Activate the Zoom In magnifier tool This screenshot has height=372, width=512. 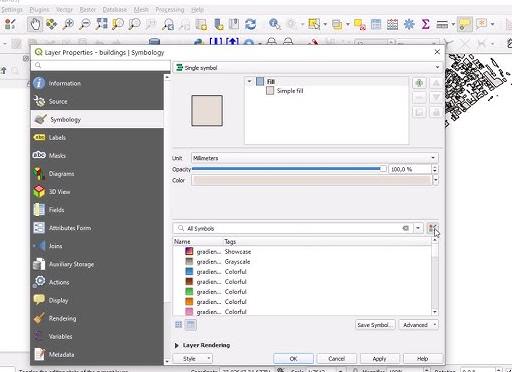tap(68, 24)
